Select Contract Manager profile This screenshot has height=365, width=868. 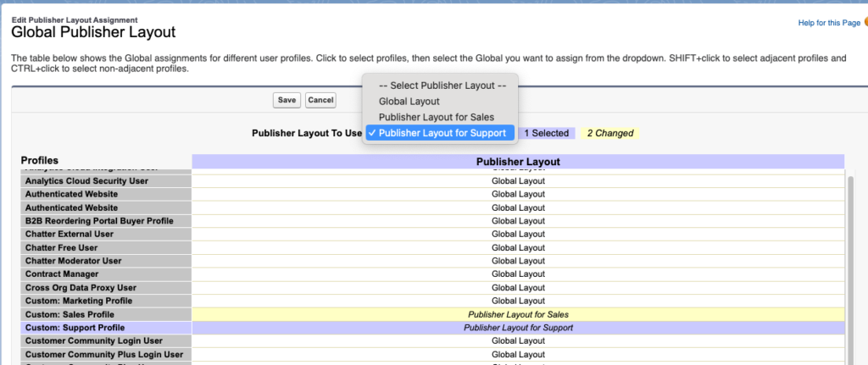click(x=106, y=274)
